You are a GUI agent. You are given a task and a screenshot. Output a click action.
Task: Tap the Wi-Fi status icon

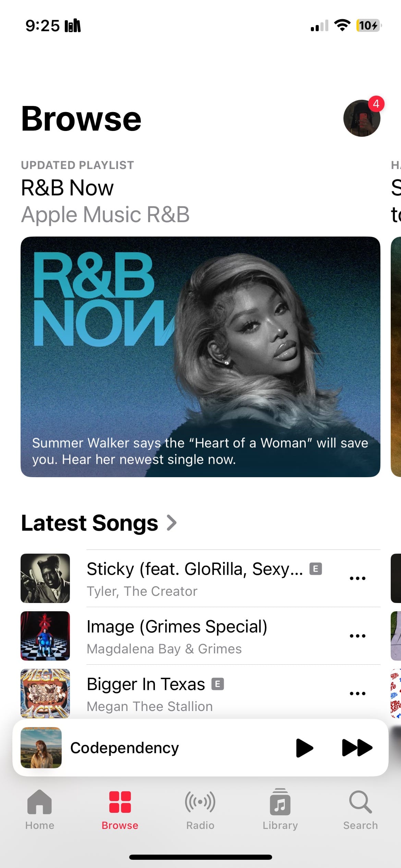[x=342, y=25]
